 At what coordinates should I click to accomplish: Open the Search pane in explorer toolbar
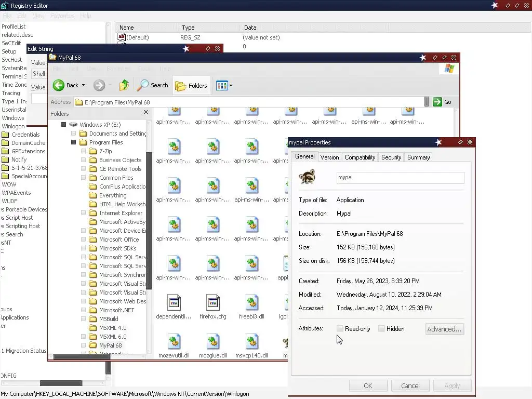point(152,85)
